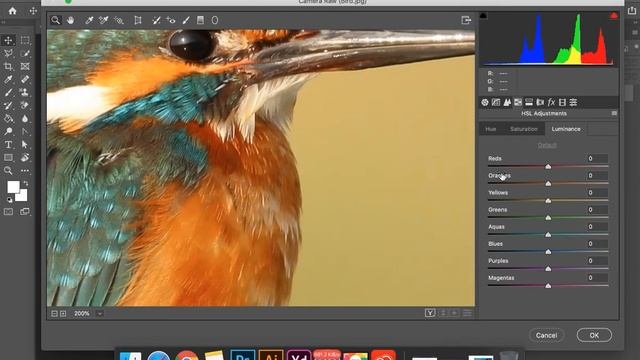Choose the Graduated Filter tool
This screenshot has width=640, height=360.
200,20
